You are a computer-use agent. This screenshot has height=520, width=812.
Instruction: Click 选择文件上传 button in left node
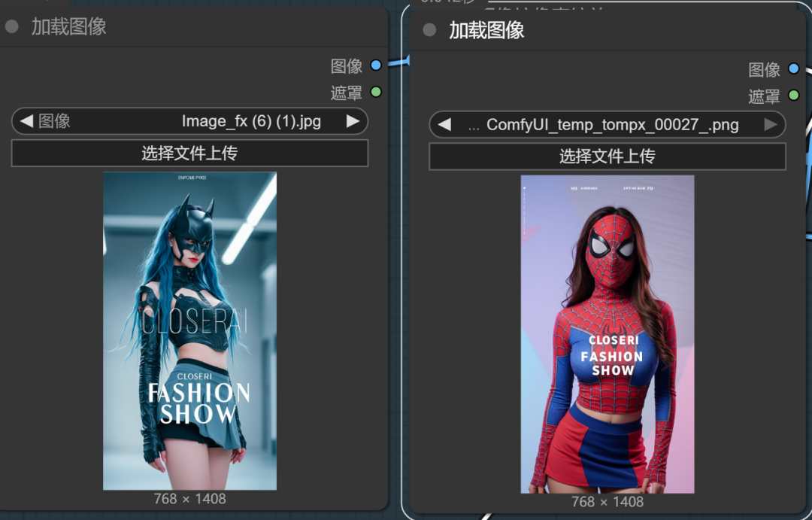pyautogui.click(x=189, y=153)
